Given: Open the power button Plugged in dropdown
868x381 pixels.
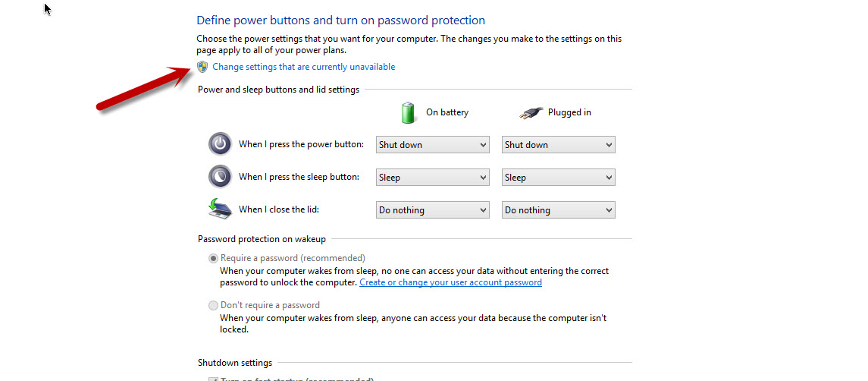Looking at the screenshot, I should pyautogui.click(x=559, y=145).
